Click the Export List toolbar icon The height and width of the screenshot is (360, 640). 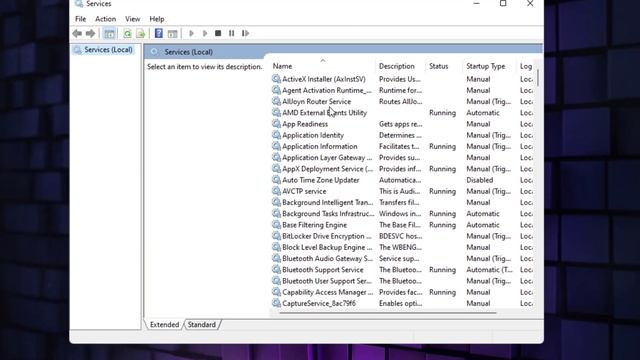click(141, 33)
